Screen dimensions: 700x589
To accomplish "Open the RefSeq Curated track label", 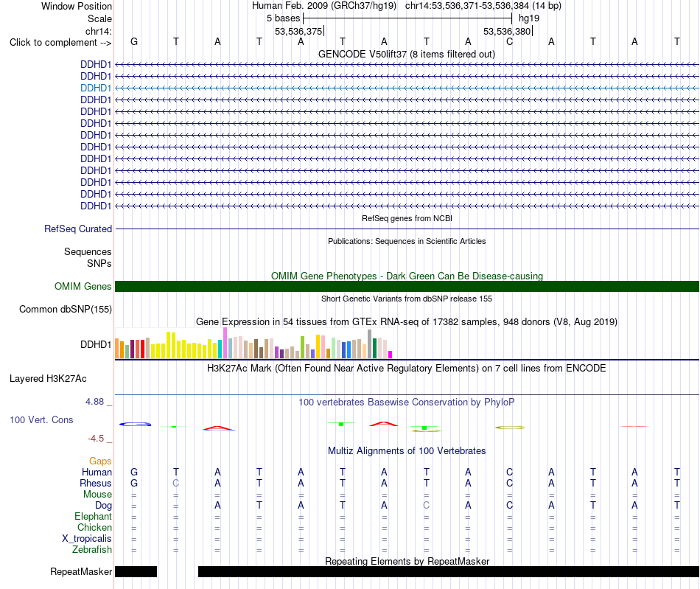I will point(77,229).
